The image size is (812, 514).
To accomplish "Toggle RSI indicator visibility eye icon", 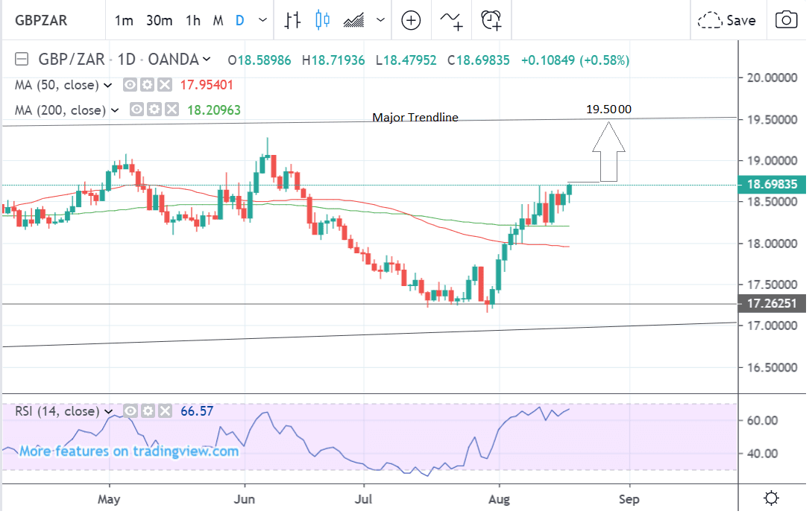I will point(130,411).
